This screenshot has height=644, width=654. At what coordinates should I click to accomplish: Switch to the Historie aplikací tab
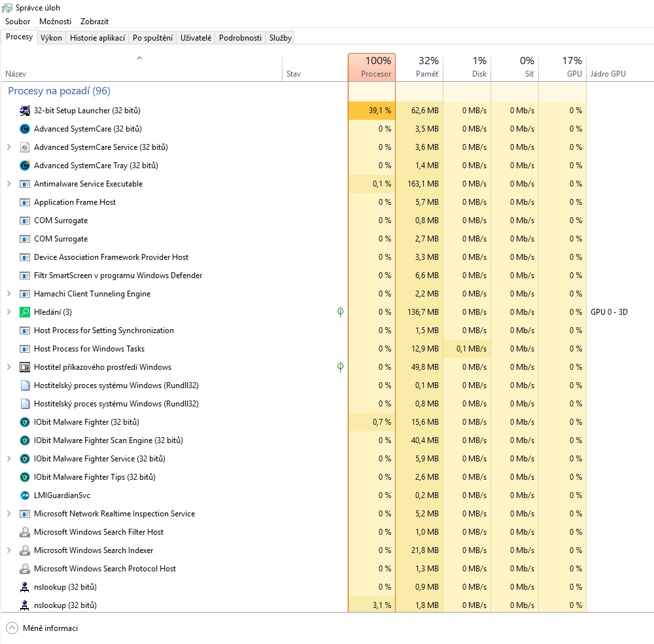click(x=97, y=38)
